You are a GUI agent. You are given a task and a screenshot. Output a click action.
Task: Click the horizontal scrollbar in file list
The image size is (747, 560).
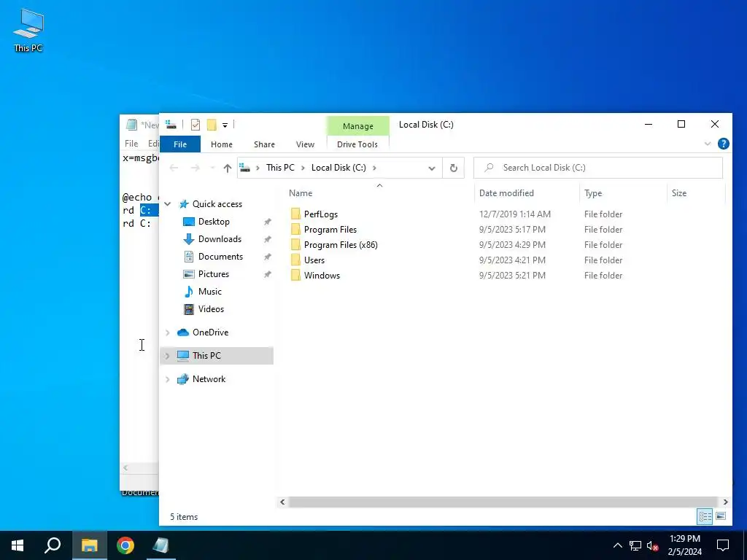tap(503, 502)
